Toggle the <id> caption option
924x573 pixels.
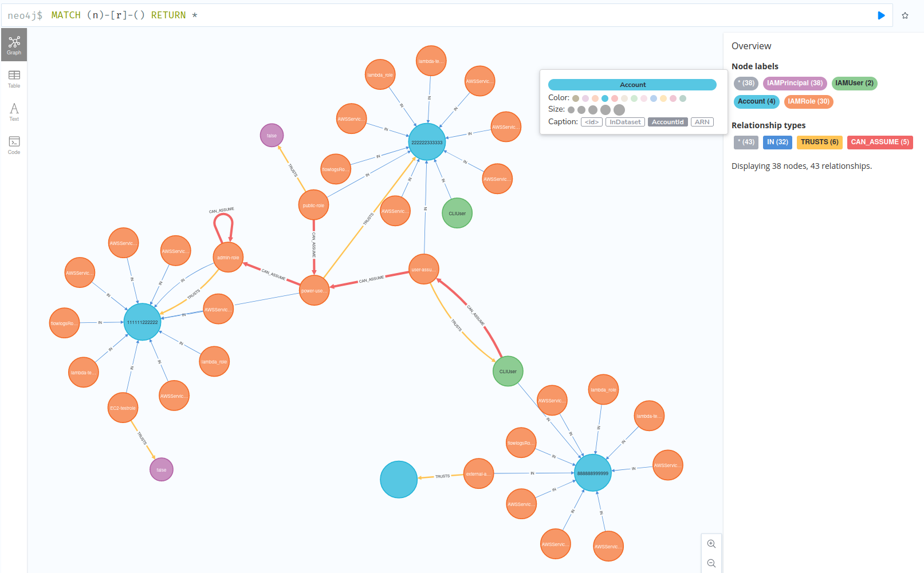point(591,121)
